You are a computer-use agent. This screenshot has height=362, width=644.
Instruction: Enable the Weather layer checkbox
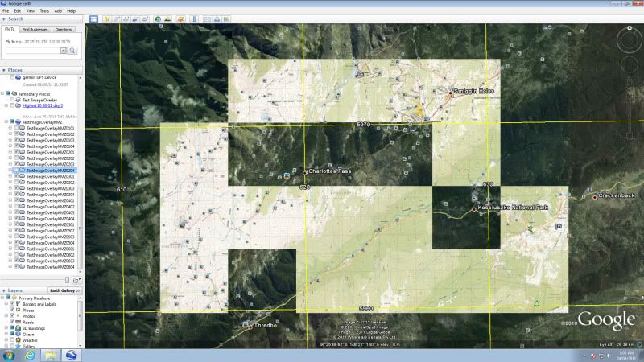12,340
